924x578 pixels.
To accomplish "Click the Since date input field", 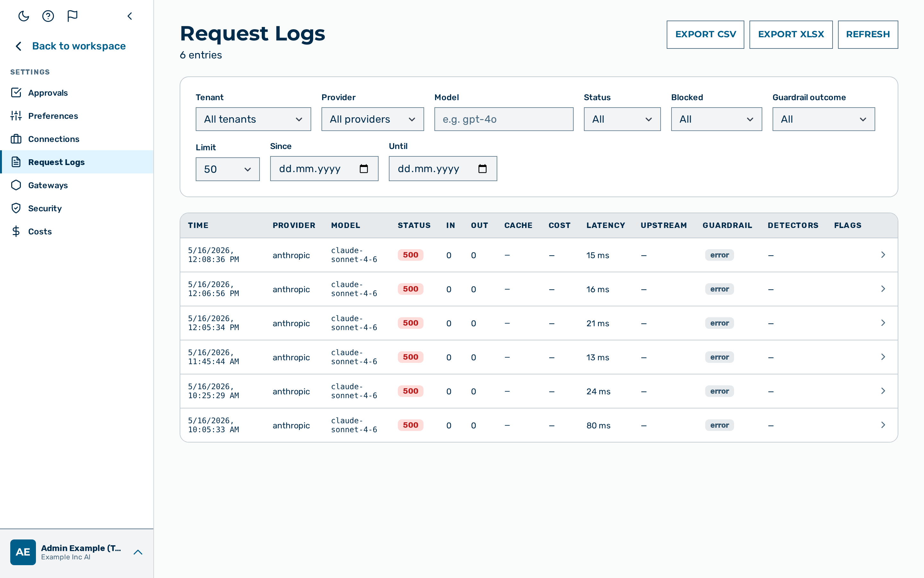I will coord(324,169).
